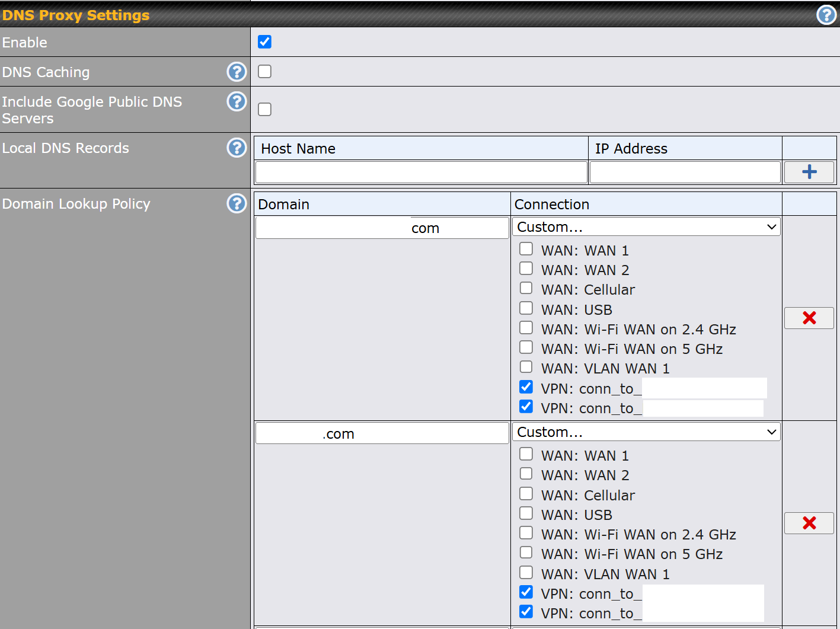Uncheck the Enable DNS proxy checkbox
Image resolution: width=840 pixels, height=629 pixels.
[x=264, y=41]
